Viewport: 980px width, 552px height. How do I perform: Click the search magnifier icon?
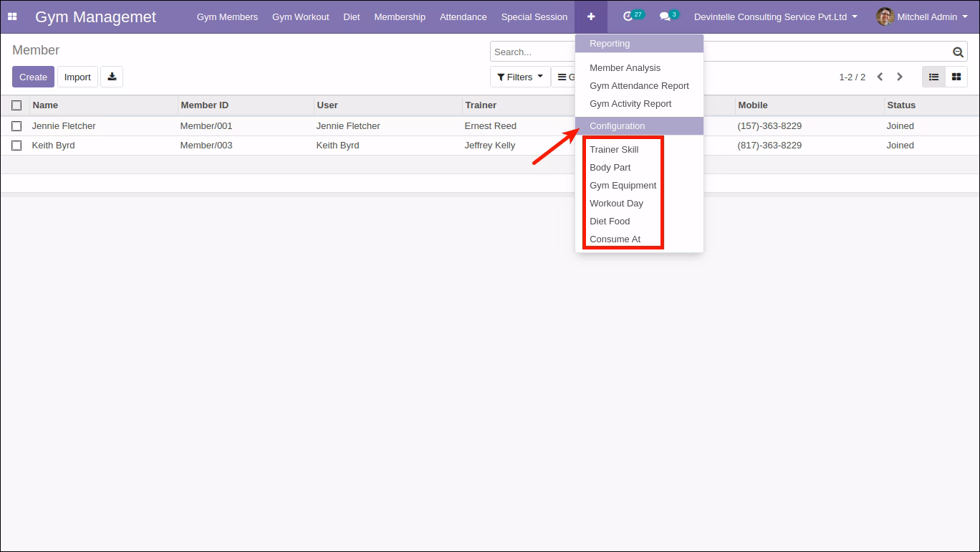[958, 52]
